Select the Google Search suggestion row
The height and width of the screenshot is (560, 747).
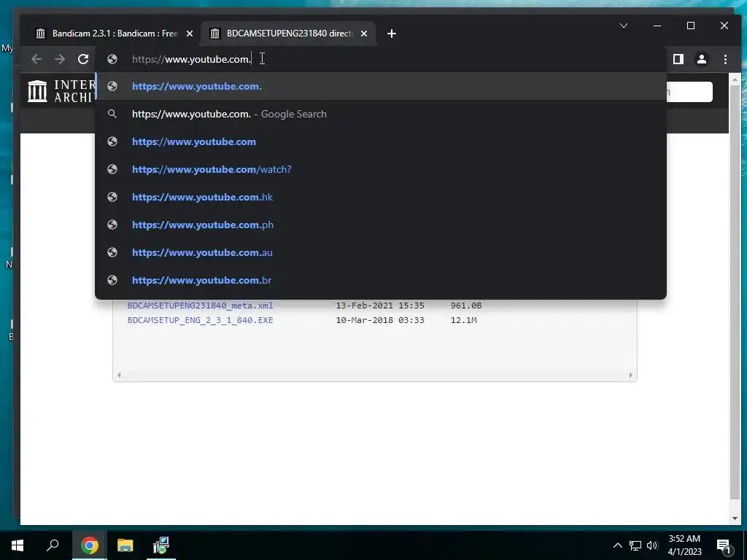point(381,114)
